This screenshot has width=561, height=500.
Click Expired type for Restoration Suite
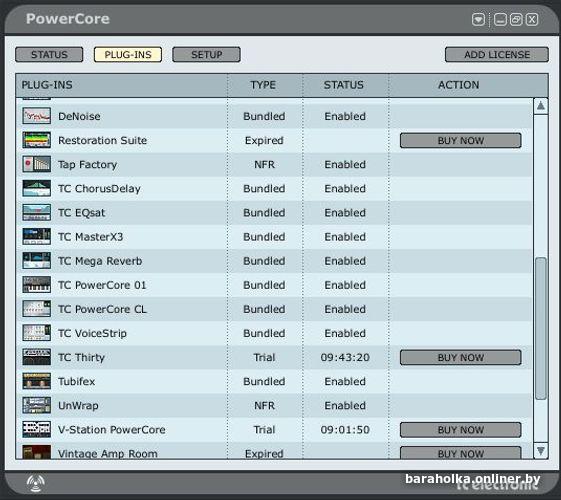point(264,141)
